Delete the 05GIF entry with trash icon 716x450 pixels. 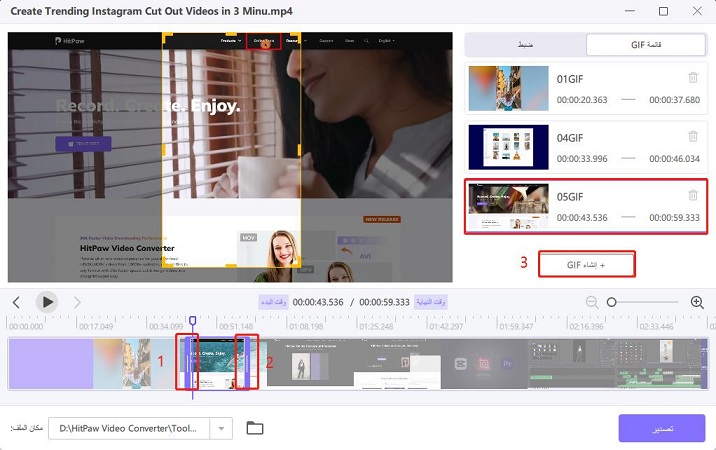pos(693,195)
